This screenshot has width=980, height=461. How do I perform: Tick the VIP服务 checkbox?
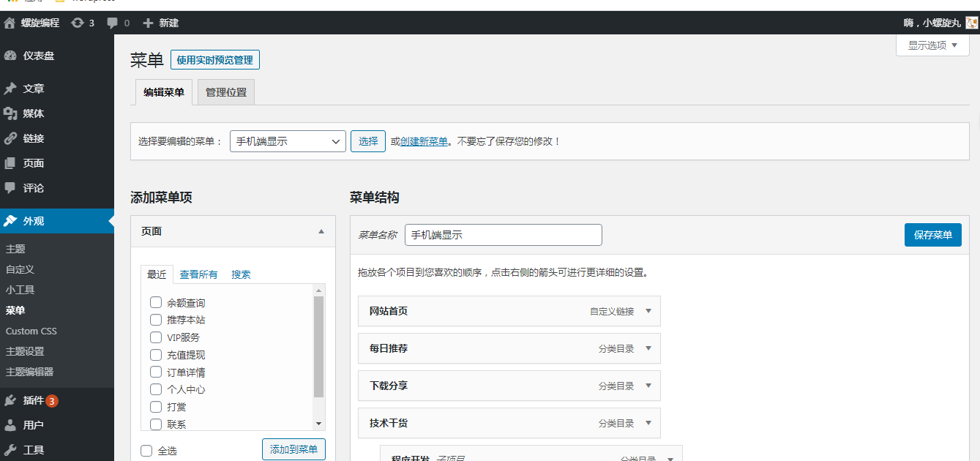tap(156, 337)
